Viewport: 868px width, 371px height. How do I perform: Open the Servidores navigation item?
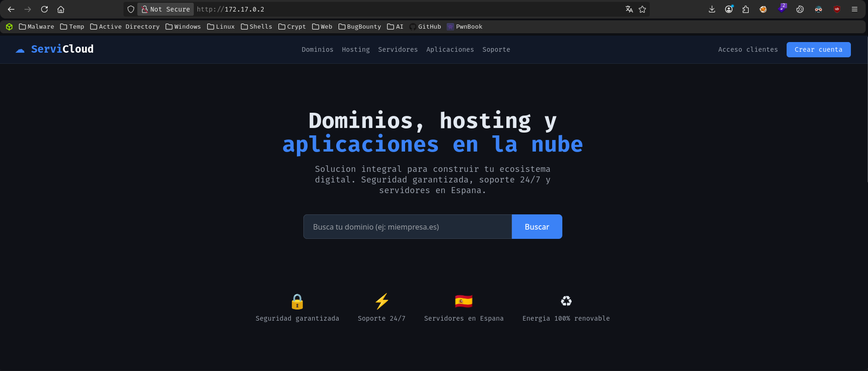(398, 49)
